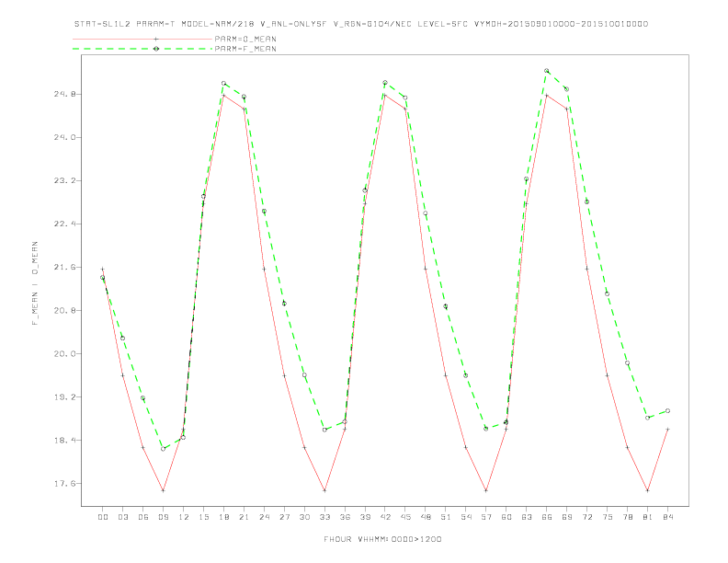Click the FHOUR VHHMM:0000>1200 axis title

tap(382, 539)
